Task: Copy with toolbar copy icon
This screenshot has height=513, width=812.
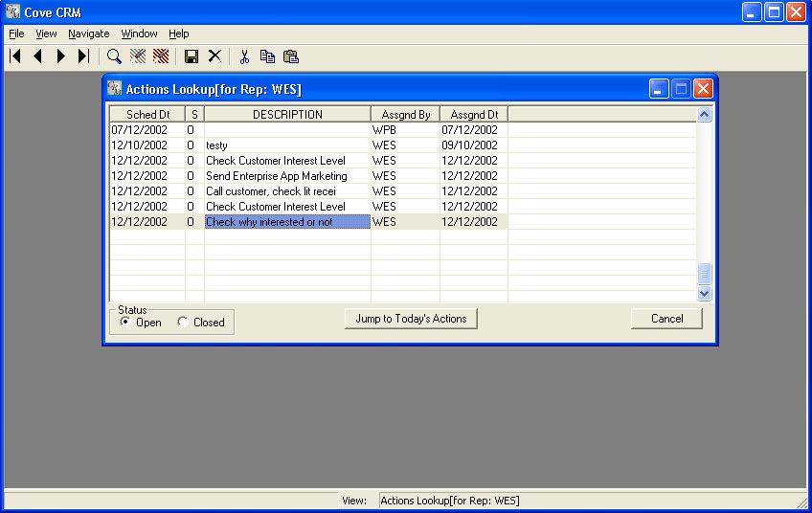Action: [267, 56]
